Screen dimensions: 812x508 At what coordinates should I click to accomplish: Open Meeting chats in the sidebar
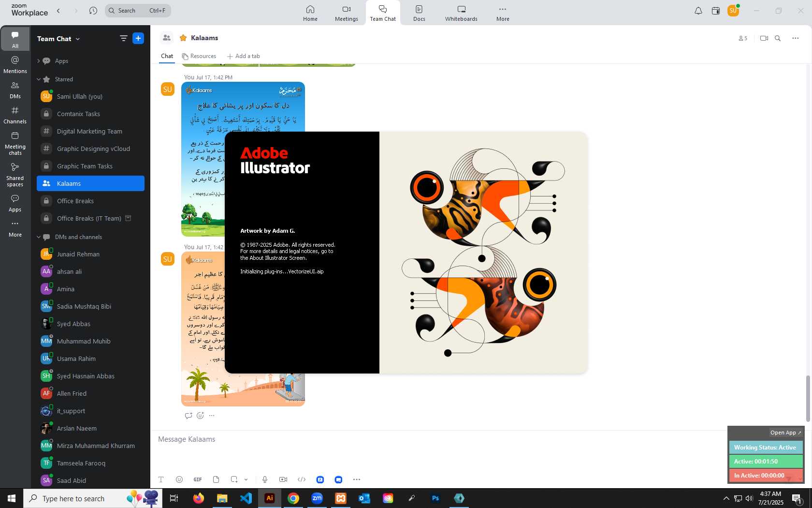point(15,143)
